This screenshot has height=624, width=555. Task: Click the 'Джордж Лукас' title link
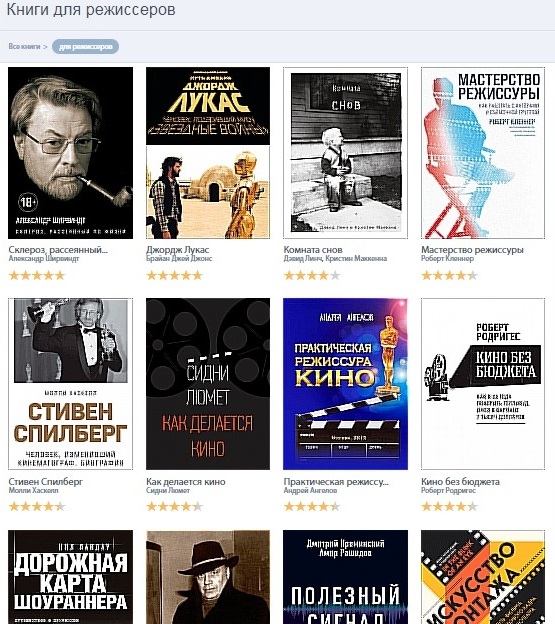click(x=177, y=250)
